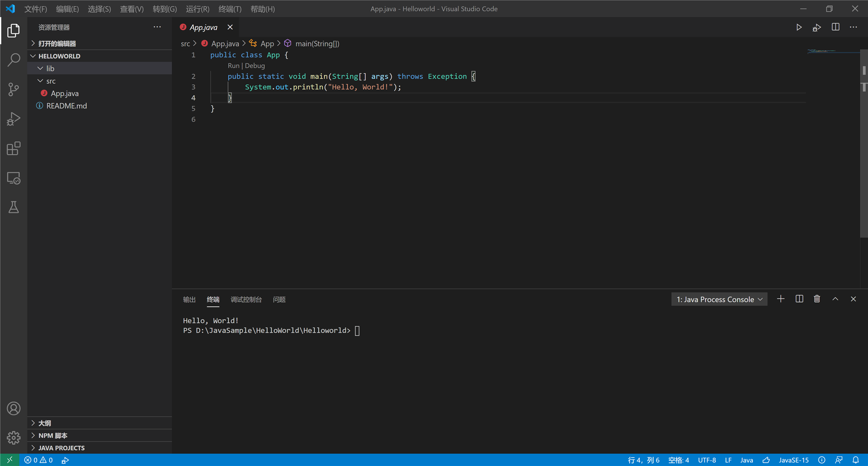Expand the 打开的编辑器 section
Image resolution: width=868 pixels, height=466 pixels.
(x=99, y=43)
